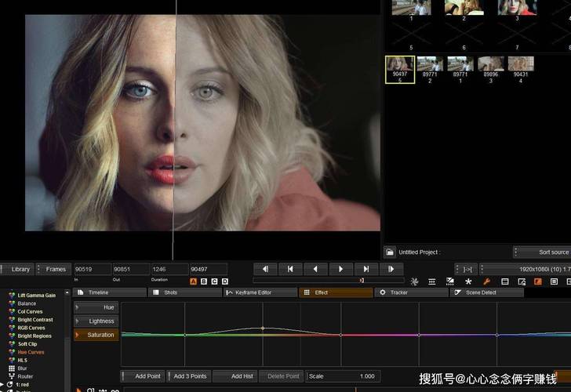571x392 pixels.
Task: Click the split-view layout icon
Action: (x=450, y=281)
